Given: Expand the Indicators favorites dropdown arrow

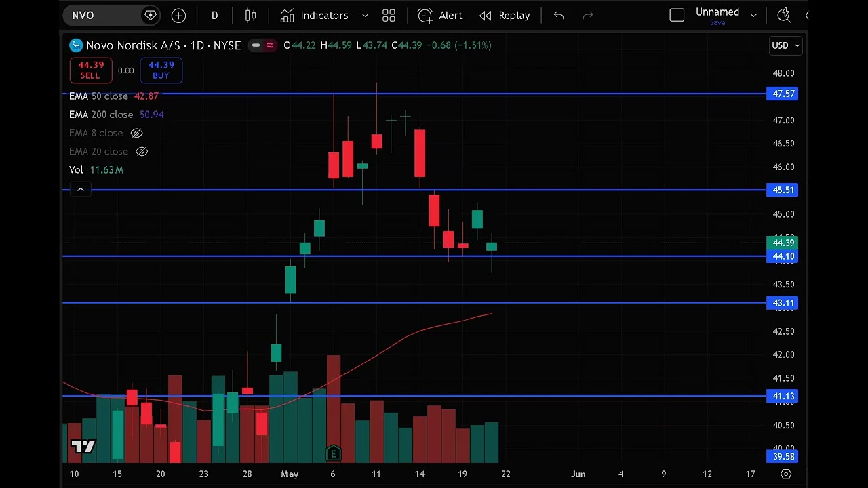Looking at the screenshot, I should (365, 15).
